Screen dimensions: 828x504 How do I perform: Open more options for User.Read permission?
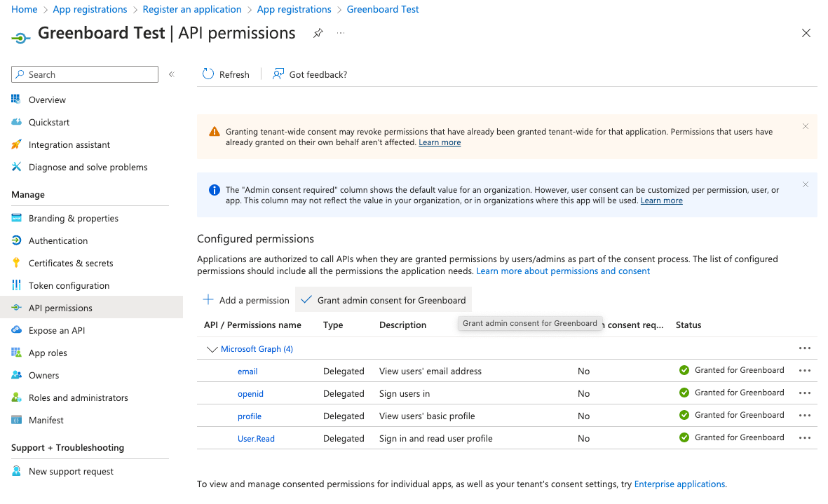click(x=805, y=437)
